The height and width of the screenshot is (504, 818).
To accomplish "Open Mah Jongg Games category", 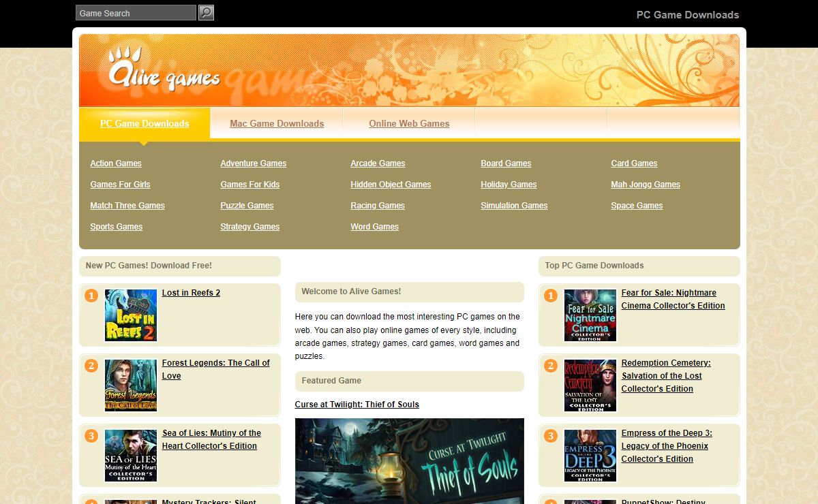I will pos(646,185).
